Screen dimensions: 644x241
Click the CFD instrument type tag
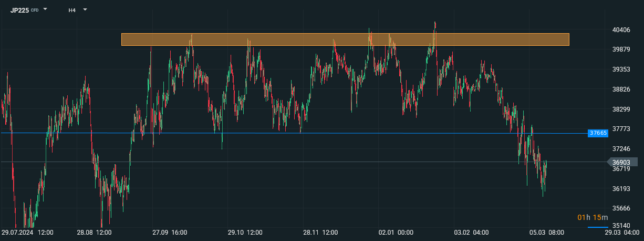(x=35, y=10)
